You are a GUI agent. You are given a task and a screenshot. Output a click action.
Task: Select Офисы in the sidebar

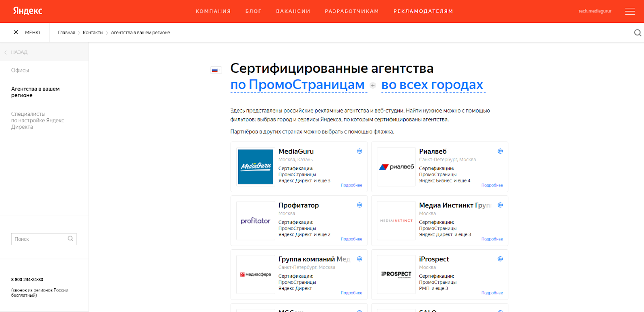point(20,70)
